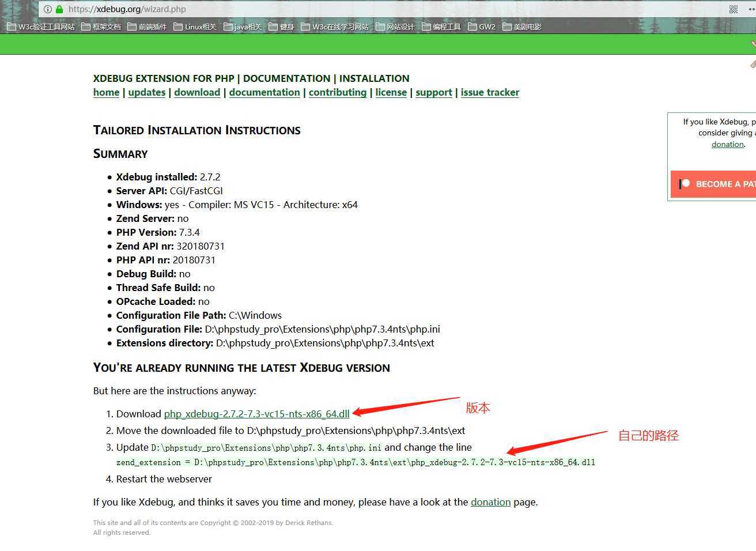Click the Configuration File Path: C:\Windows entry
Viewport: 756px width, 551px height.
[x=199, y=315]
